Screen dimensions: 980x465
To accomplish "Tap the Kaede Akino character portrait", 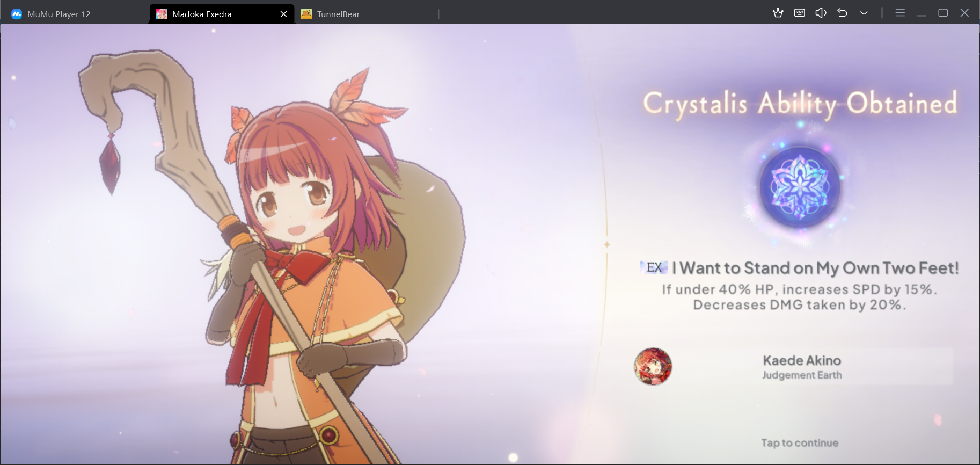I will click(x=653, y=366).
